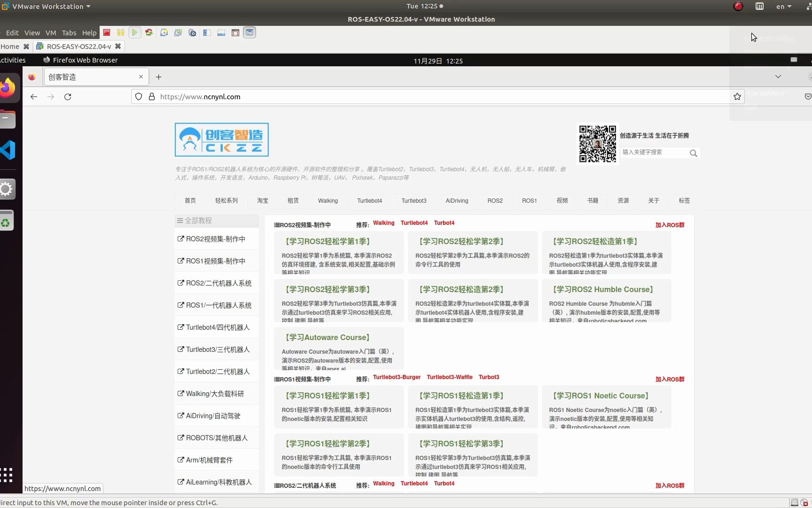Screen dimensions: 812x508
Task: Focus the Firefox URL address bar
Action: point(437,96)
